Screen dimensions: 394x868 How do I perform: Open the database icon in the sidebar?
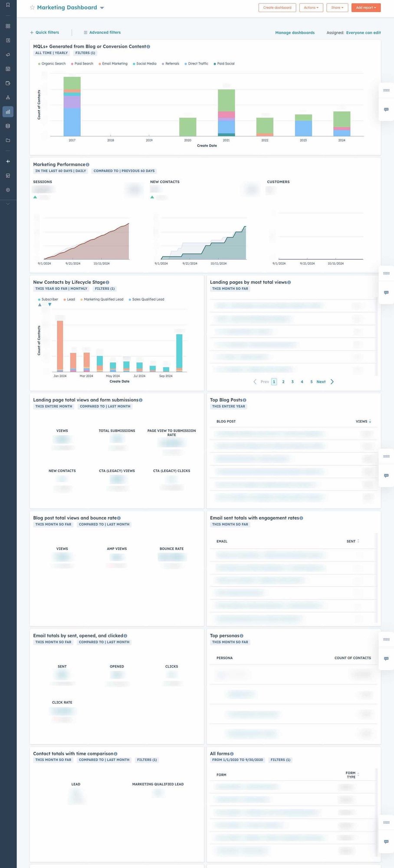(x=8, y=126)
